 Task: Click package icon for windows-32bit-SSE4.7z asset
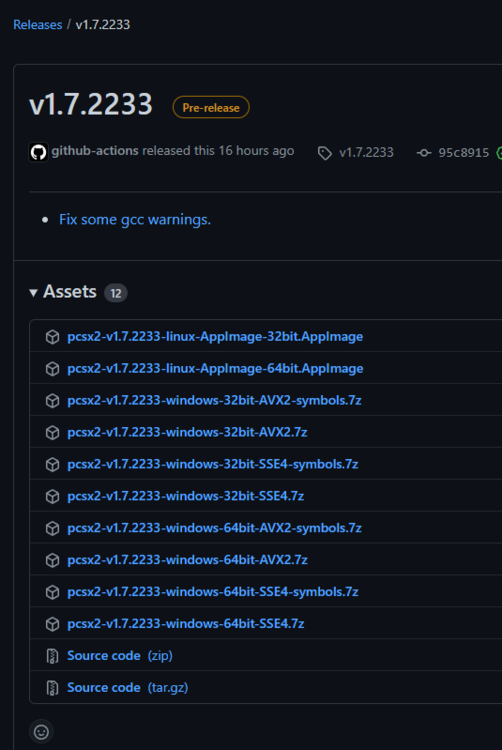52,496
